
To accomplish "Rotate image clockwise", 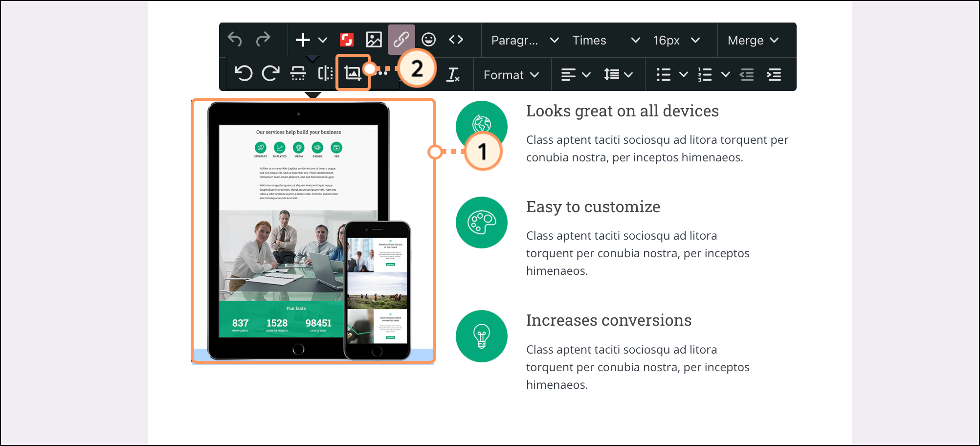I will [270, 73].
